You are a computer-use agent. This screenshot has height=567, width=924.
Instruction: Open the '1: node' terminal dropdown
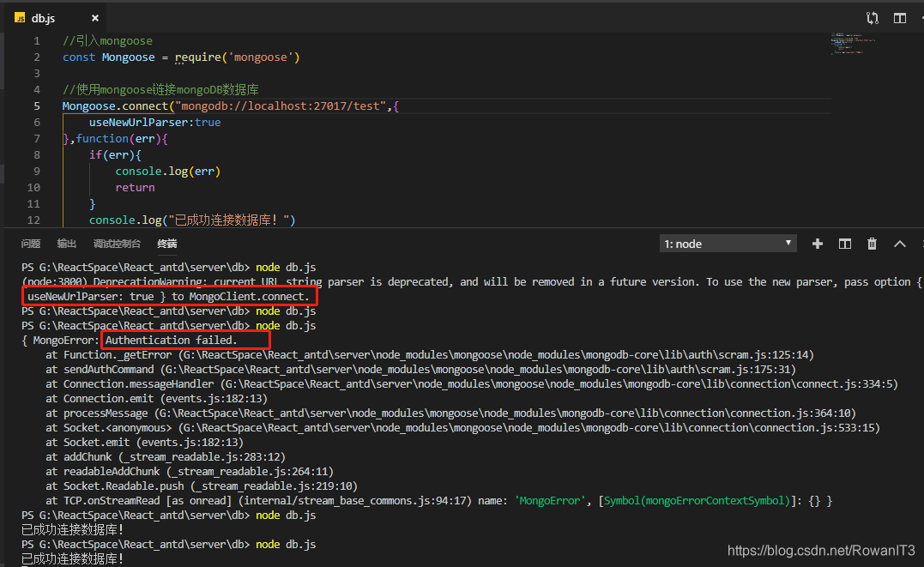coord(728,244)
